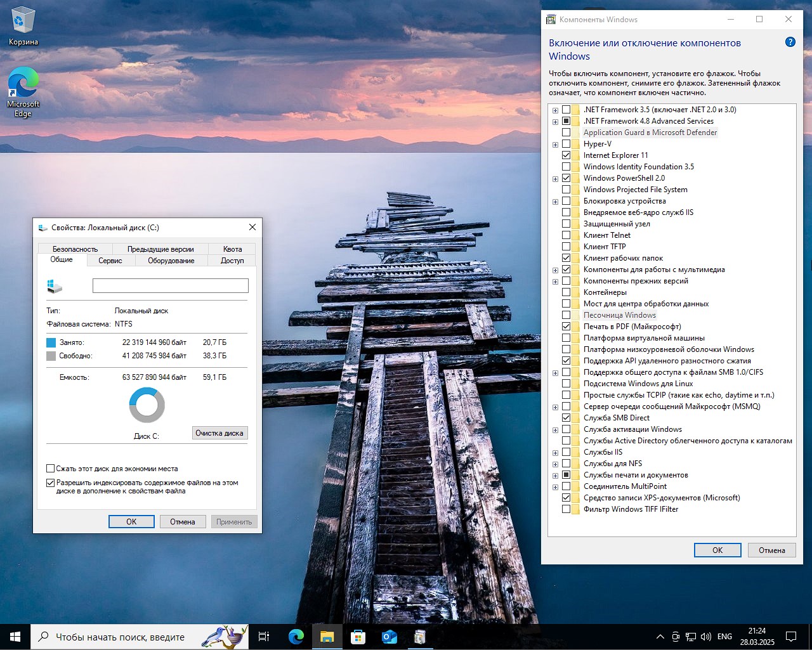Viewport: 812px width, 650px height.
Task: Expand the Windows PowerShell 2.0 node
Action: click(555, 179)
